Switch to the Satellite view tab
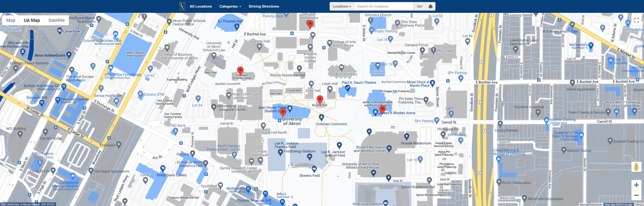Viewport: 644px width, 206px height. point(56,20)
